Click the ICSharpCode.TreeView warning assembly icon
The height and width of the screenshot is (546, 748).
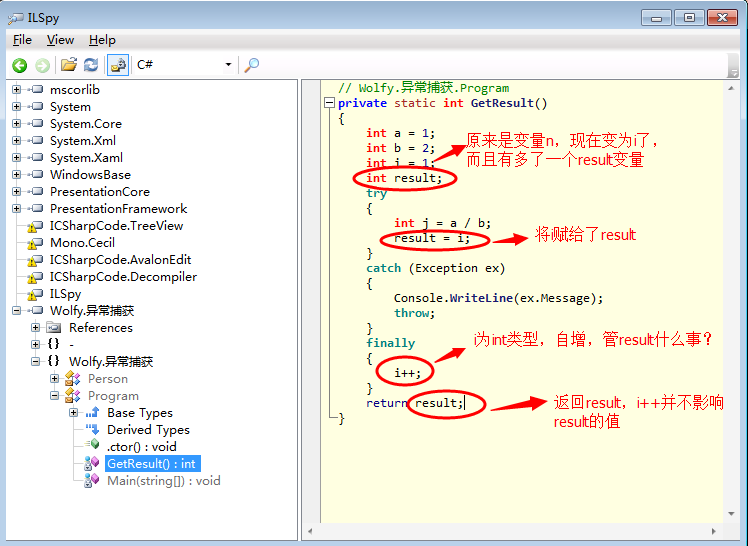tap(35, 226)
